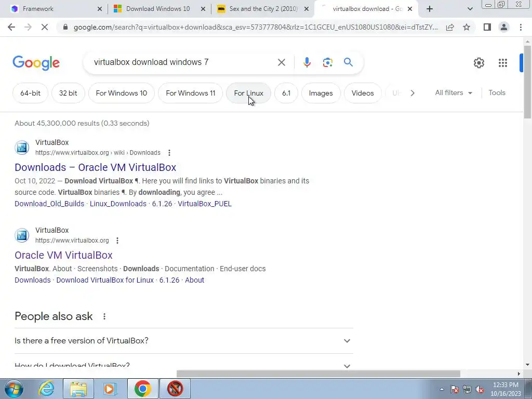This screenshot has width=532, height=399.
Task: Open the Google apps grid
Action: tap(503, 63)
